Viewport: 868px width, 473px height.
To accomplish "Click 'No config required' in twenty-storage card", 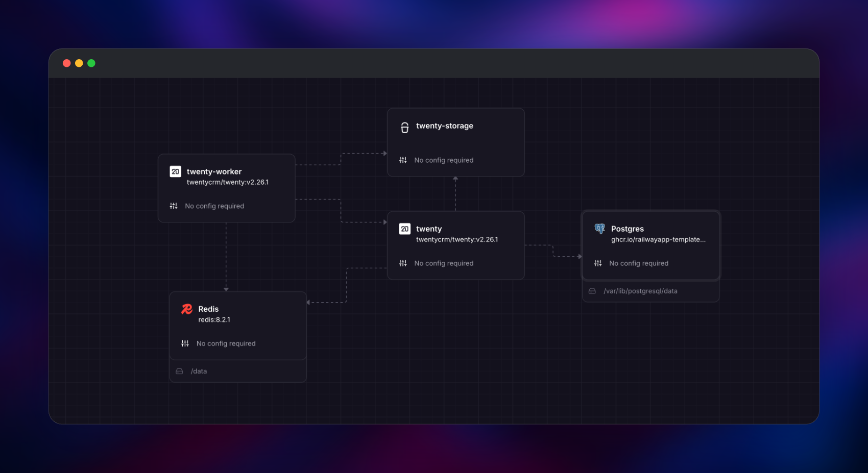I will click(x=444, y=160).
